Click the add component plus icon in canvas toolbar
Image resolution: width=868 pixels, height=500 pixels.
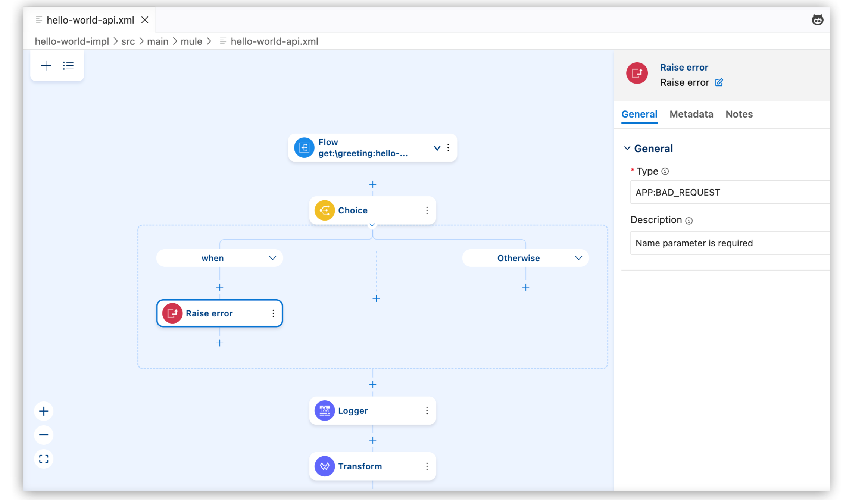pos(46,66)
